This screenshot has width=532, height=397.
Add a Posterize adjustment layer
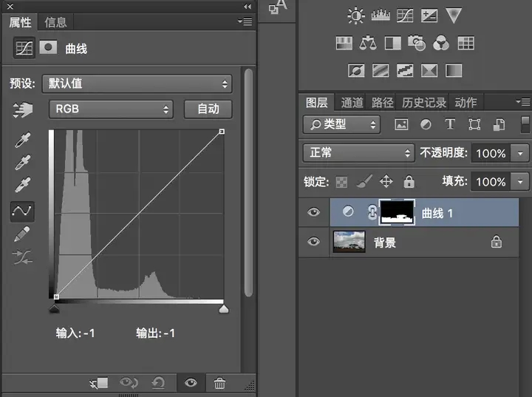click(381, 71)
